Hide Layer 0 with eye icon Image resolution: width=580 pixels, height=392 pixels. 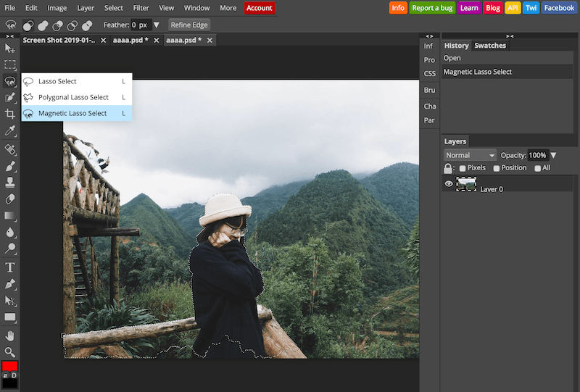[x=449, y=184]
